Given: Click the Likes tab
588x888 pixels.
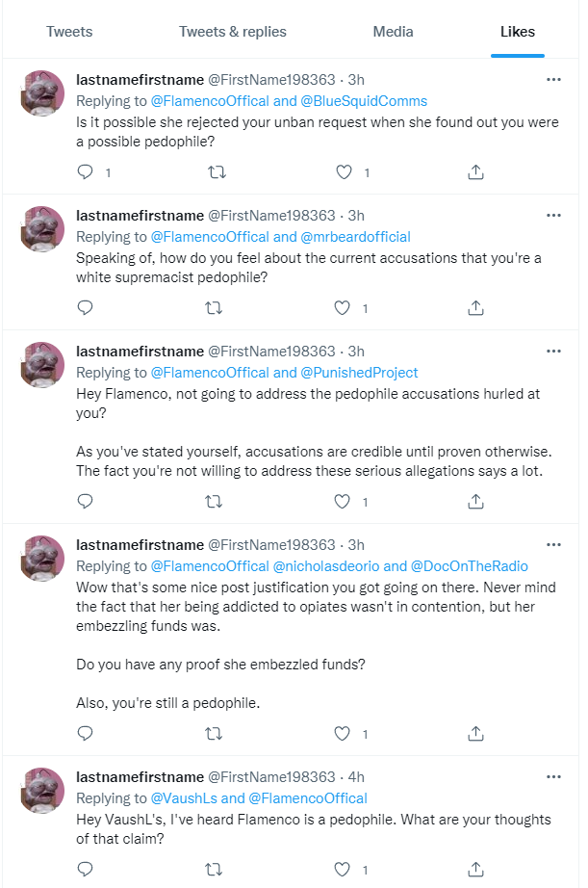Looking at the screenshot, I should point(518,32).
